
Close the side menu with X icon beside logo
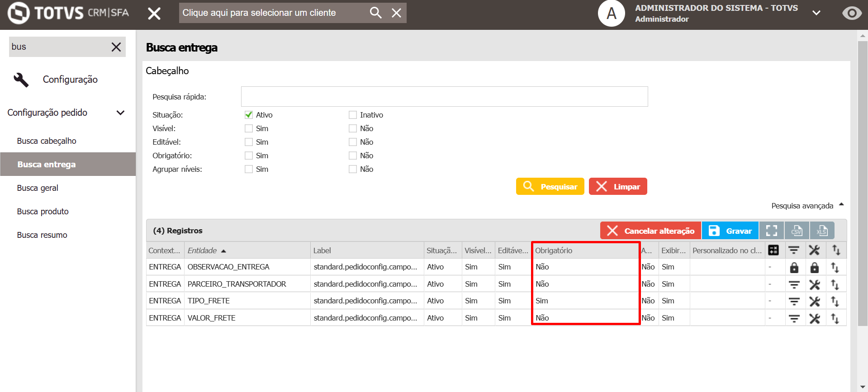click(x=154, y=14)
